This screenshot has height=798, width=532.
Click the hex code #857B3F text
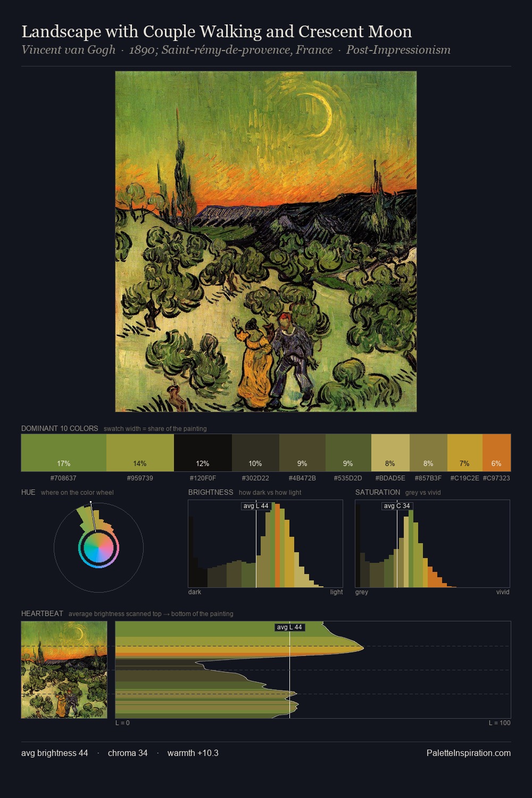tap(428, 478)
